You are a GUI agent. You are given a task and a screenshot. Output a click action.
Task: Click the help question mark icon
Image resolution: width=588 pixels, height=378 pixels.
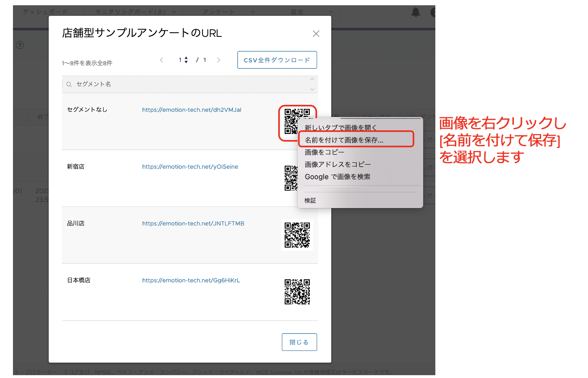click(20, 45)
